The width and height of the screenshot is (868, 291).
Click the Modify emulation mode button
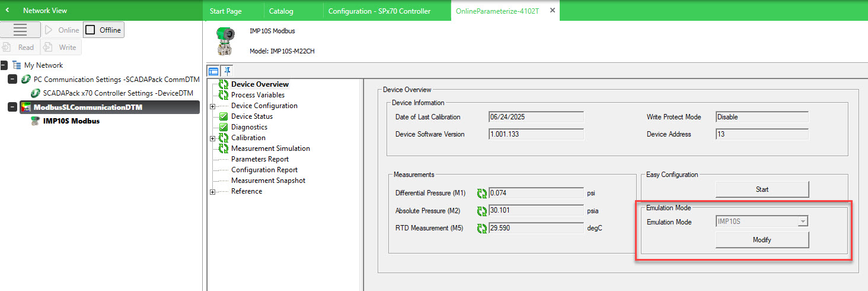pos(762,240)
